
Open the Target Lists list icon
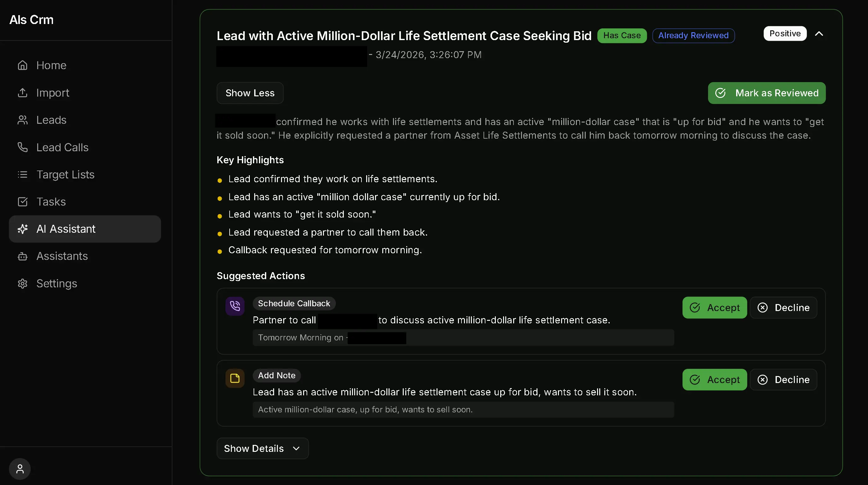pyautogui.click(x=22, y=174)
